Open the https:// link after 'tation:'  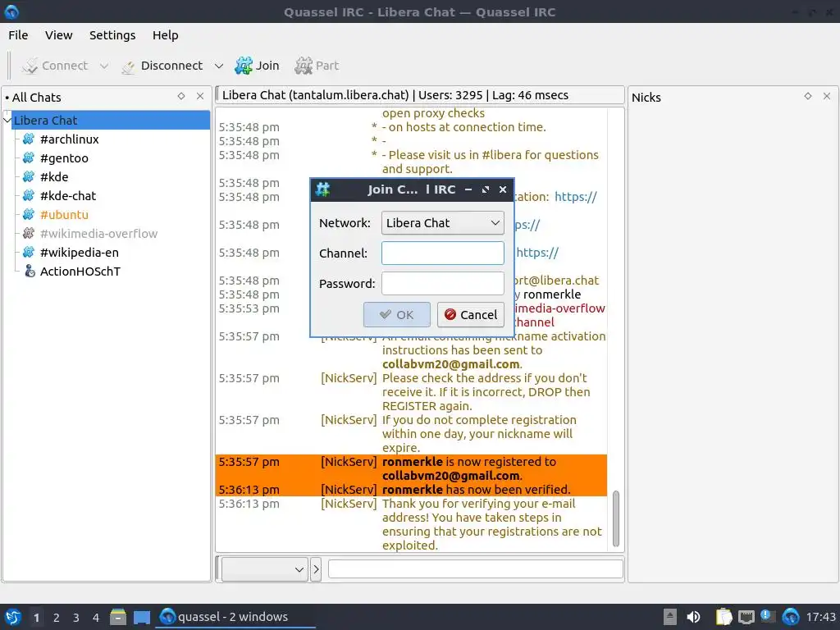(575, 197)
